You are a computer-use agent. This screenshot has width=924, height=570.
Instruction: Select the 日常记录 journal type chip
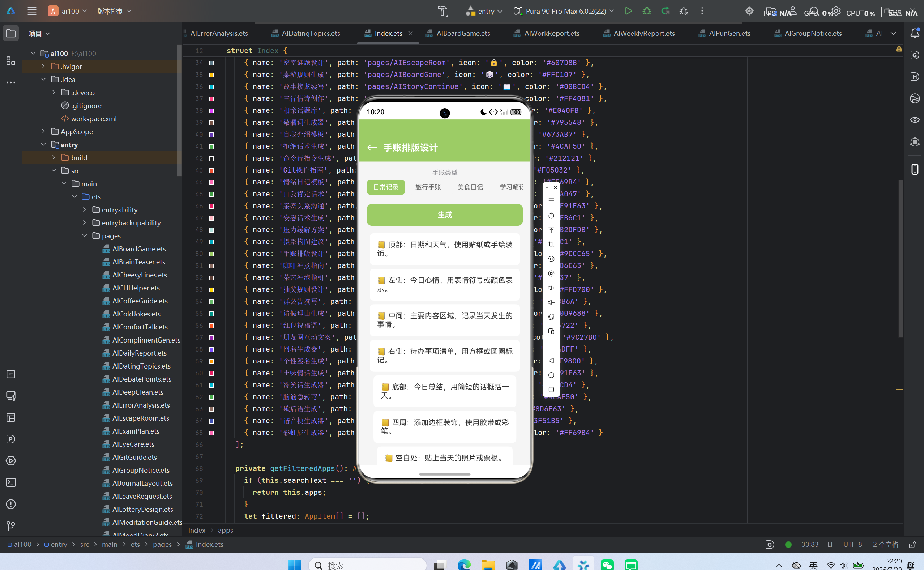(x=386, y=187)
